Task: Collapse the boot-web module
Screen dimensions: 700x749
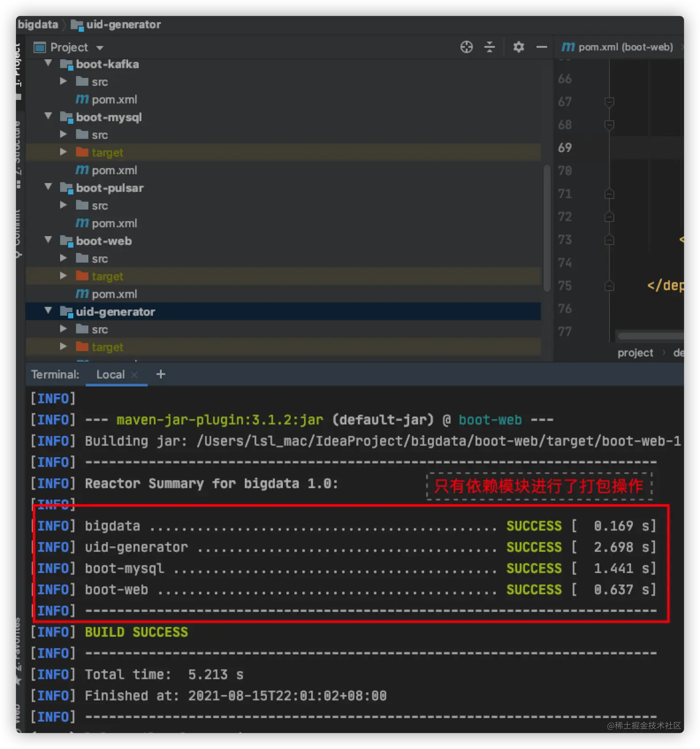Action: click(48, 240)
